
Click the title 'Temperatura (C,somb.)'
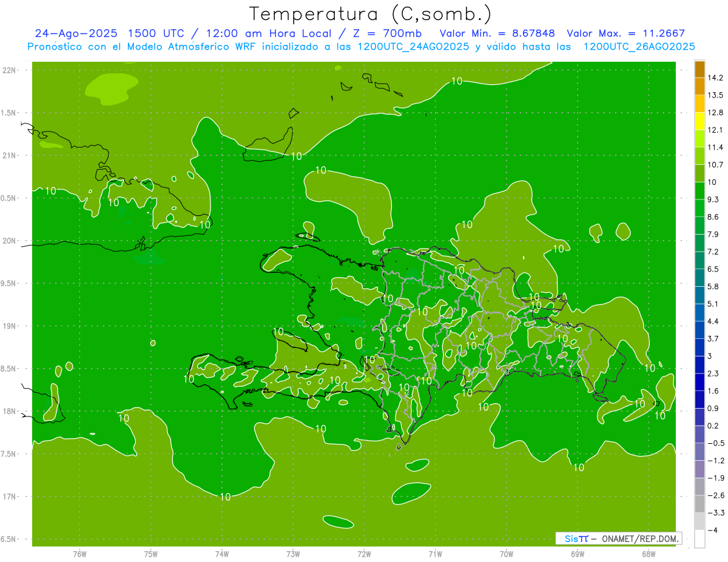coord(370,13)
